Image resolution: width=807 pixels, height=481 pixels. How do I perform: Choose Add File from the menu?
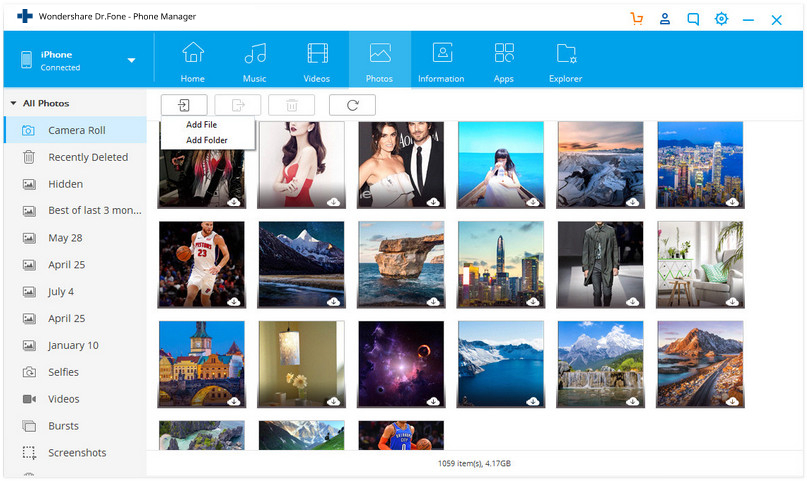201,125
